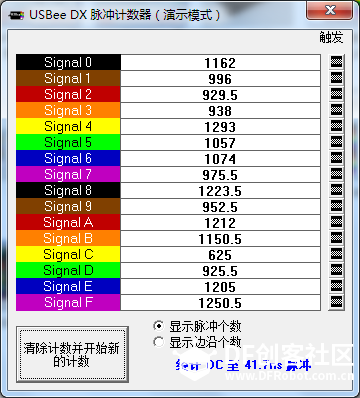Image resolution: width=360 pixels, height=398 pixels.
Task: Toggle the trigger button for Signal 6
Action: click(336, 158)
